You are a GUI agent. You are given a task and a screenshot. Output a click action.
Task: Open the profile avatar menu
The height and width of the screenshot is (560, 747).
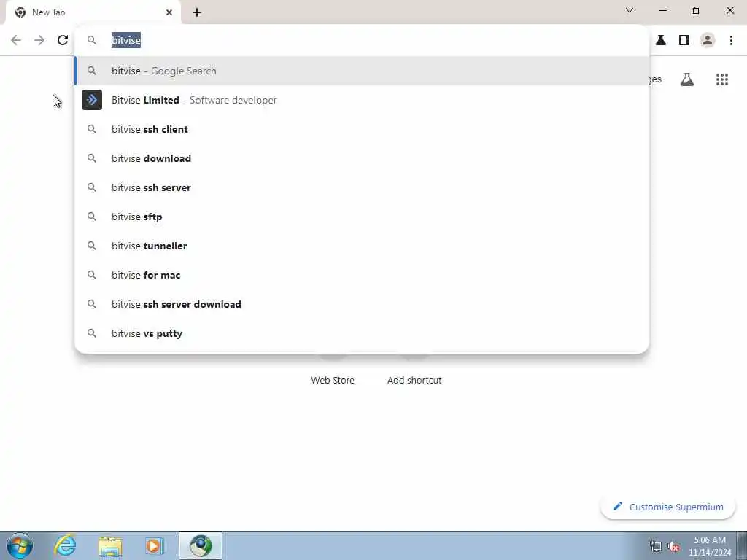(x=708, y=40)
